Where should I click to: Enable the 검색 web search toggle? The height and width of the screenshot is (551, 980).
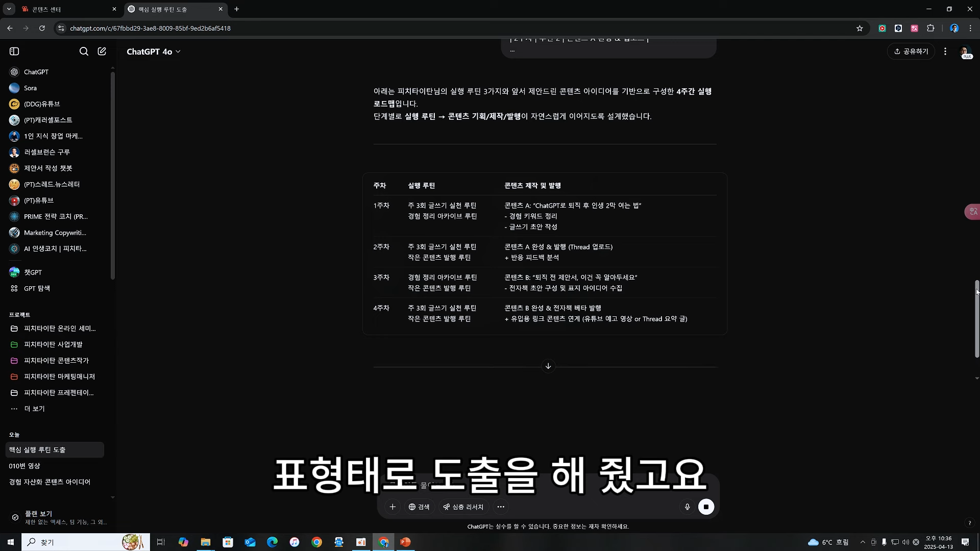point(420,507)
